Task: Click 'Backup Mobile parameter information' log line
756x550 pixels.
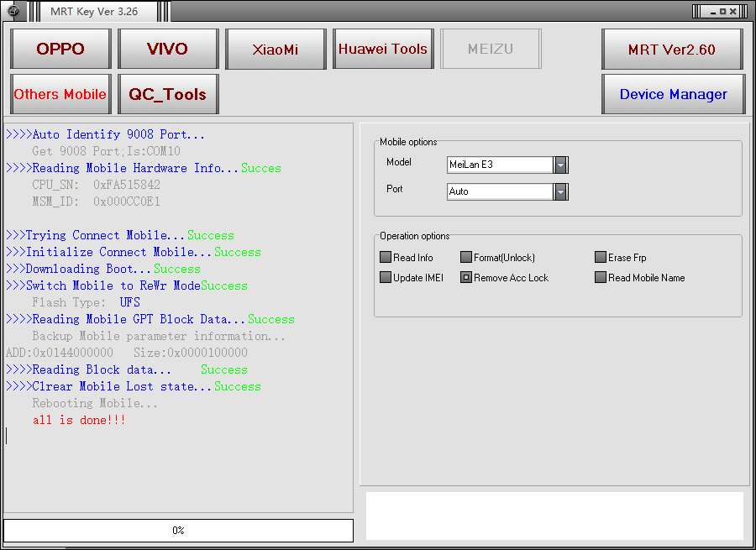Action: coord(159,336)
